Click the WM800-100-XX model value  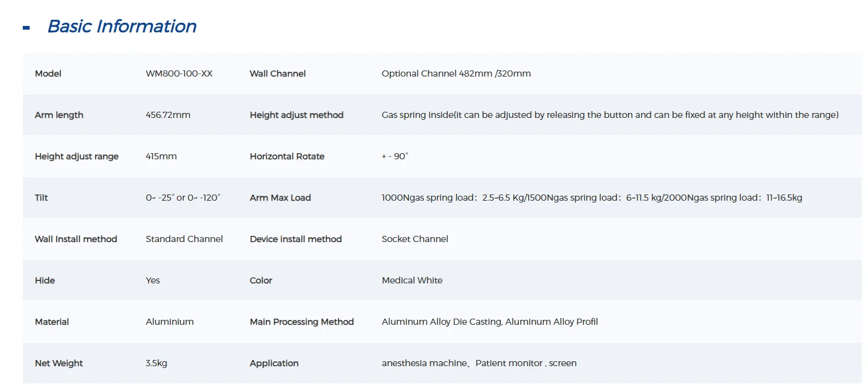point(179,73)
